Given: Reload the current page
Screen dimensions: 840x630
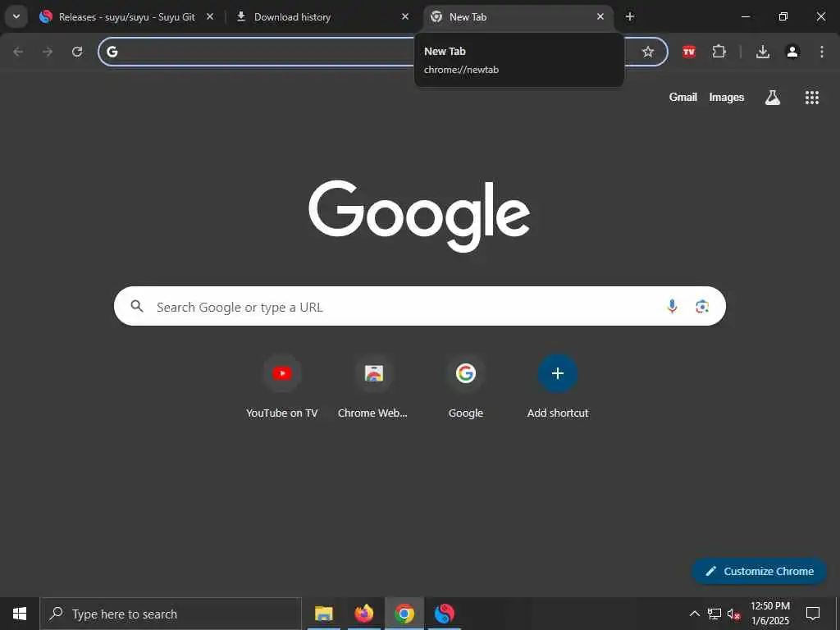Looking at the screenshot, I should click(77, 52).
